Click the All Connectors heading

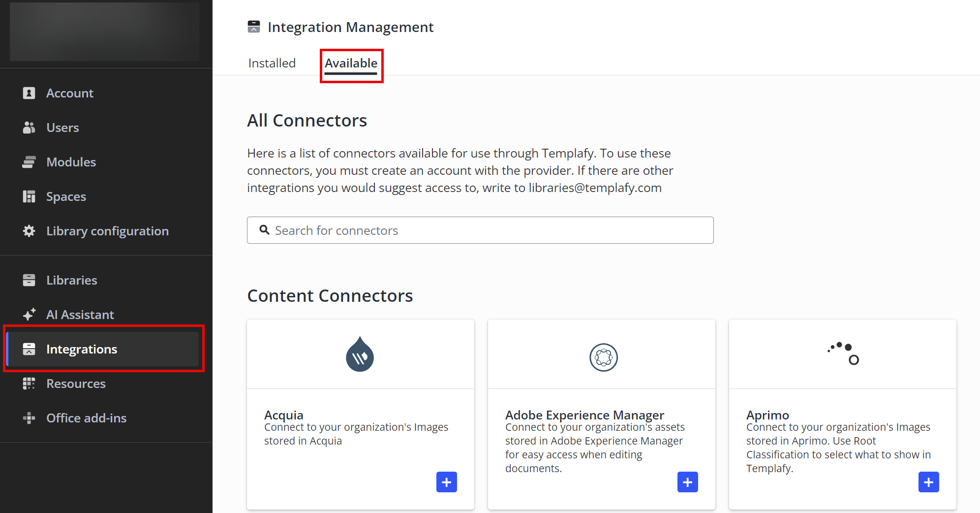(x=307, y=121)
